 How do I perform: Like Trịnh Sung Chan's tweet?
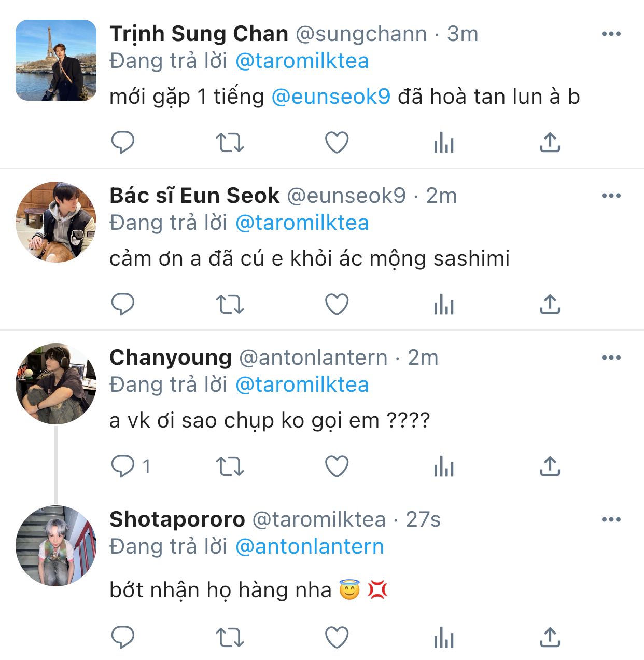tap(337, 142)
